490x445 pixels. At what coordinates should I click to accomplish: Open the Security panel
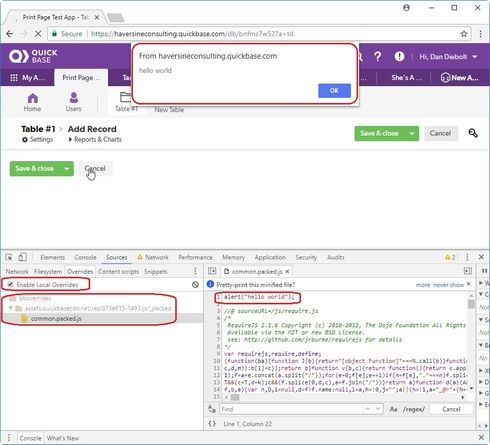306,257
